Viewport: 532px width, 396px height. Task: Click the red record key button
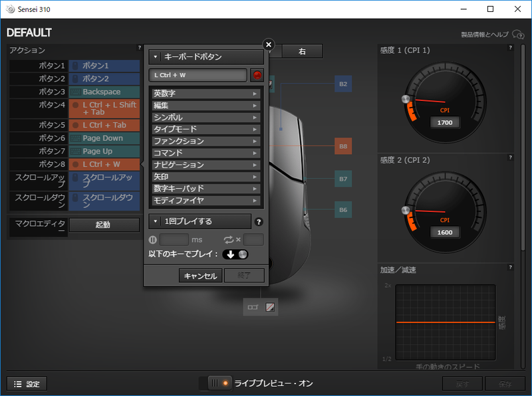257,75
